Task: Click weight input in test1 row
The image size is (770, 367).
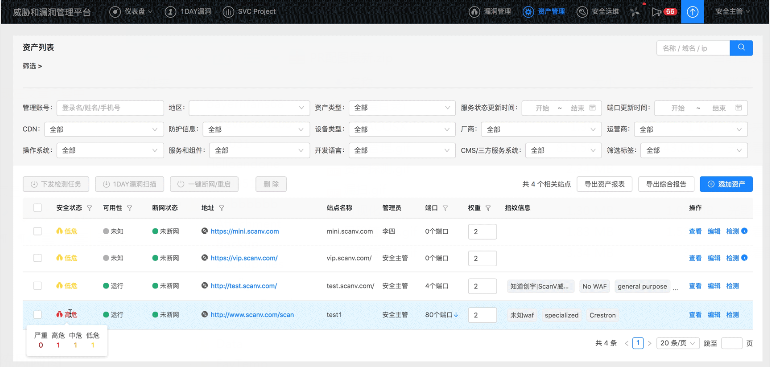Action: (x=482, y=315)
